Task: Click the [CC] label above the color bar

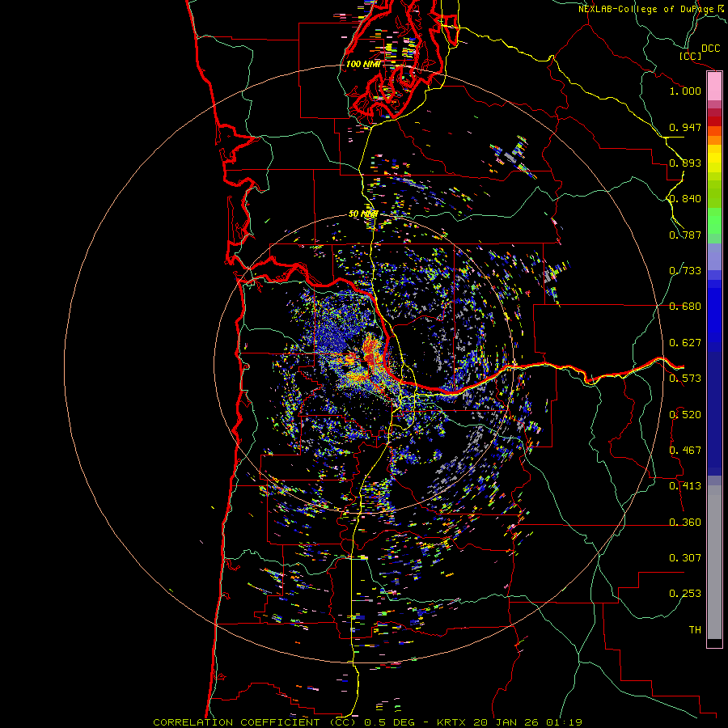Action: [690, 56]
